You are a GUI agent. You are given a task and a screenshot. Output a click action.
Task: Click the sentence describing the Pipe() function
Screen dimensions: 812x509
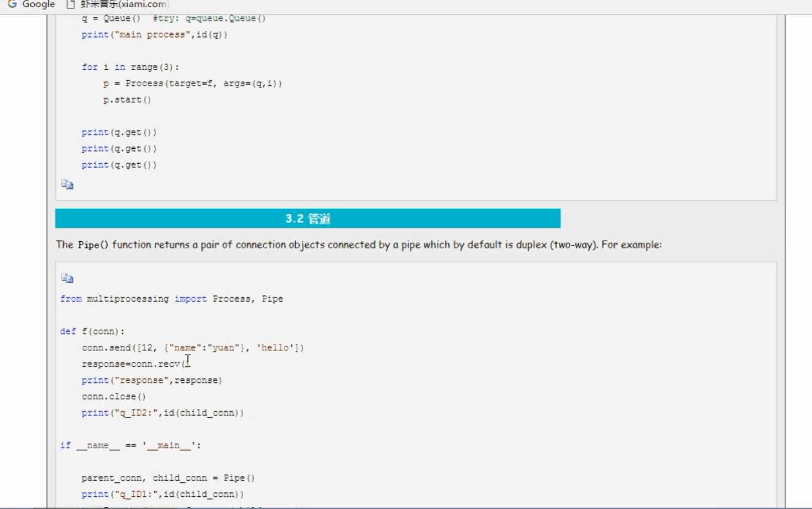(359, 245)
